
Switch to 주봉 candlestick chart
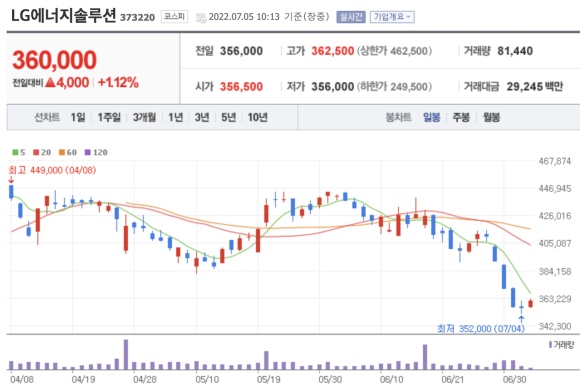coord(461,118)
